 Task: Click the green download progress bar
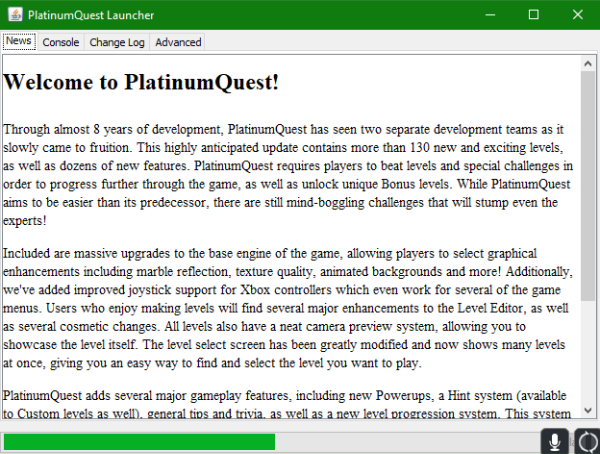(x=140, y=441)
